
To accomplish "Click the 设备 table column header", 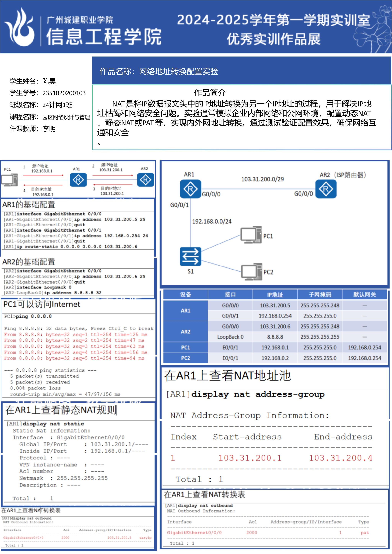I will pyautogui.click(x=185, y=295).
